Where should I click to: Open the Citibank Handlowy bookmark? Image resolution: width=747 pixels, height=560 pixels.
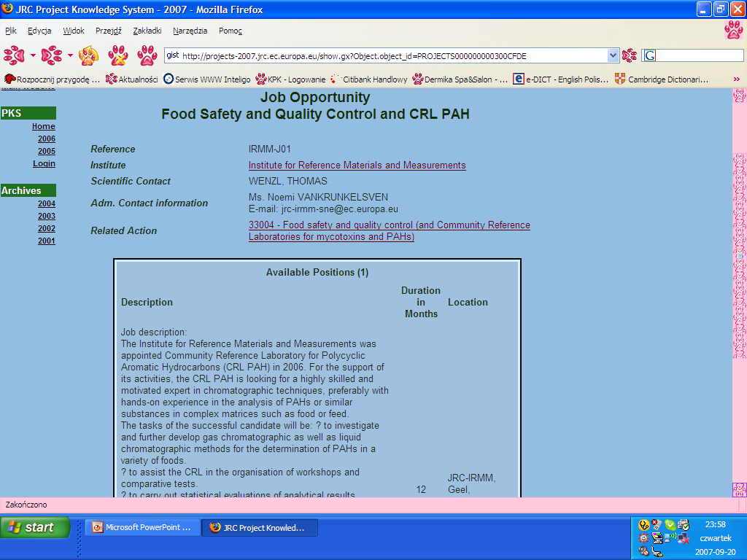[x=368, y=79]
